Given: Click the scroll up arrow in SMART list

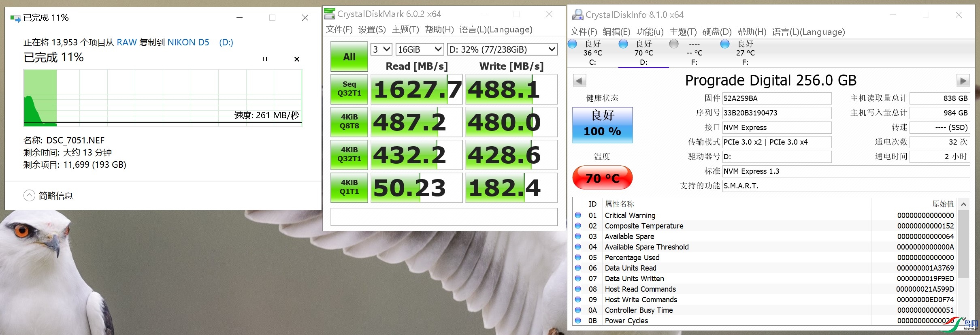Looking at the screenshot, I should coord(964,204).
